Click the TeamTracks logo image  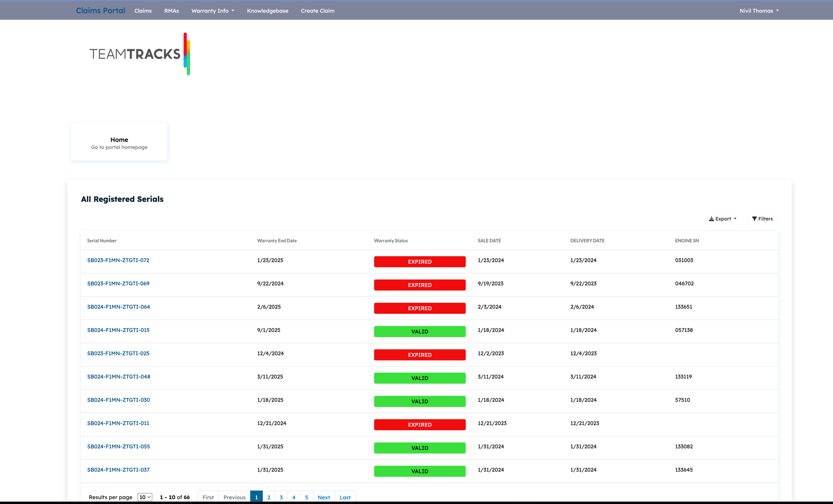point(140,54)
